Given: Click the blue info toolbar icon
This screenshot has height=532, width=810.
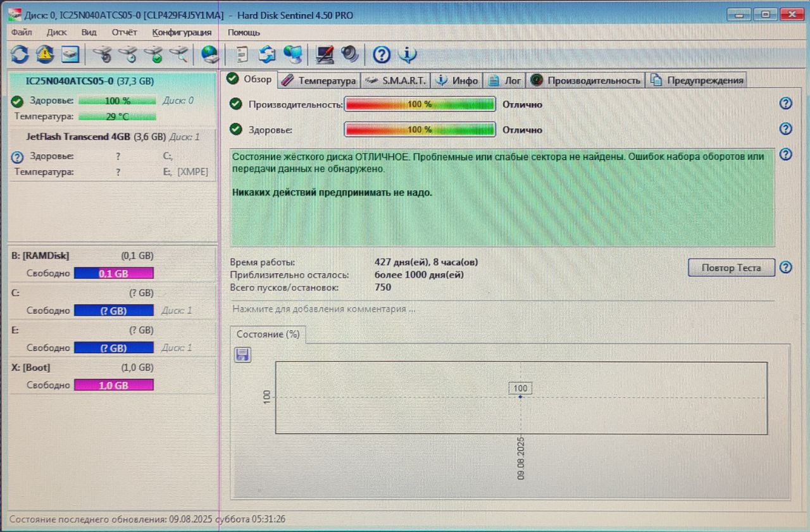Looking at the screenshot, I should pyautogui.click(x=407, y=55).
